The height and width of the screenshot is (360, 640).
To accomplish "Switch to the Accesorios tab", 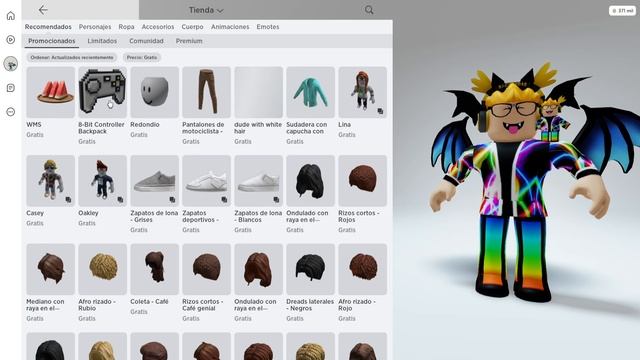I will [x=158, y=27].
